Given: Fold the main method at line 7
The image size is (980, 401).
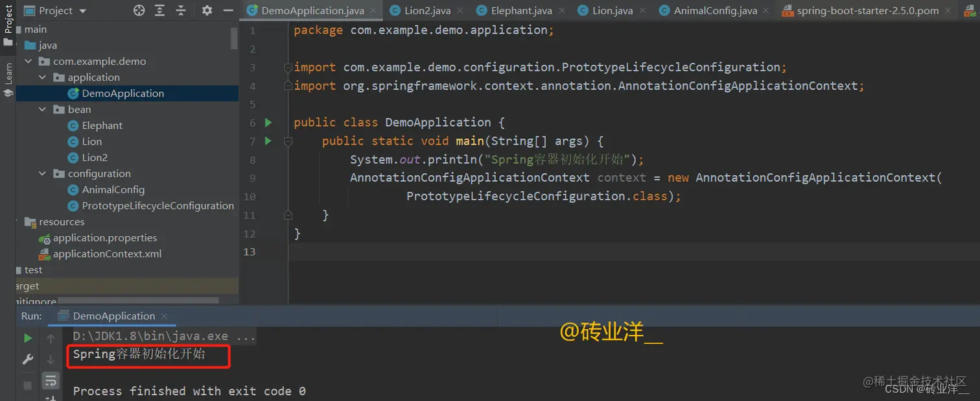Looking at the screenshot, I should pos(288,141).
